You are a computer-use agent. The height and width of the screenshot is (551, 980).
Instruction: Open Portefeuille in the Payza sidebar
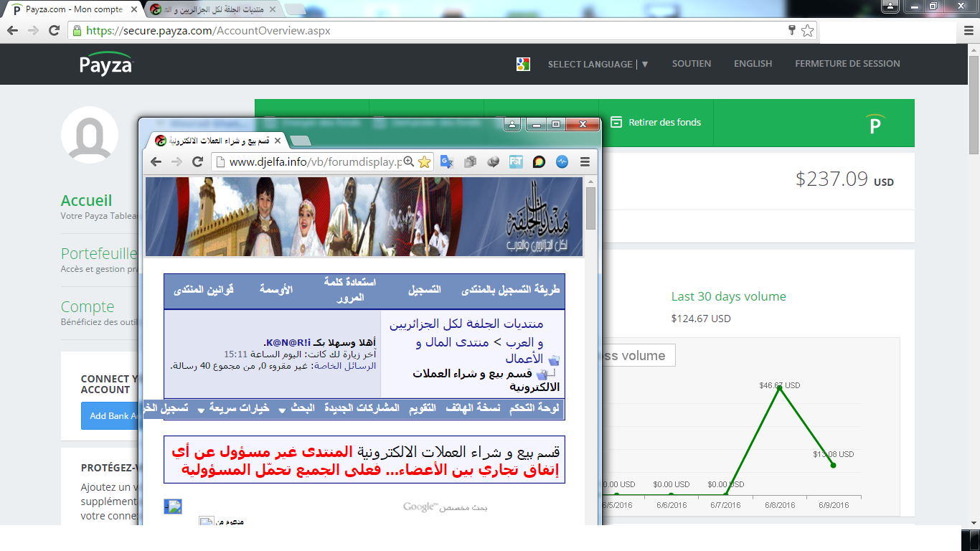[99, 253]
